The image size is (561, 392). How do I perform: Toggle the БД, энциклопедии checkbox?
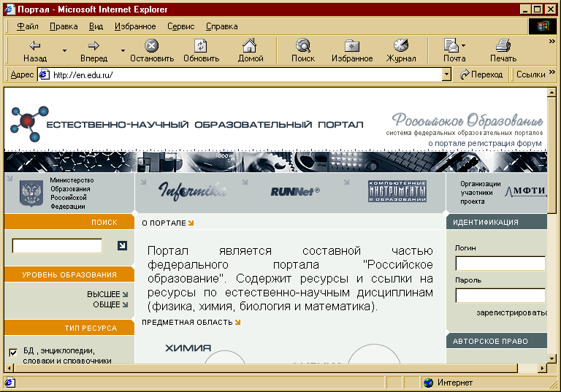pos(13,353)
